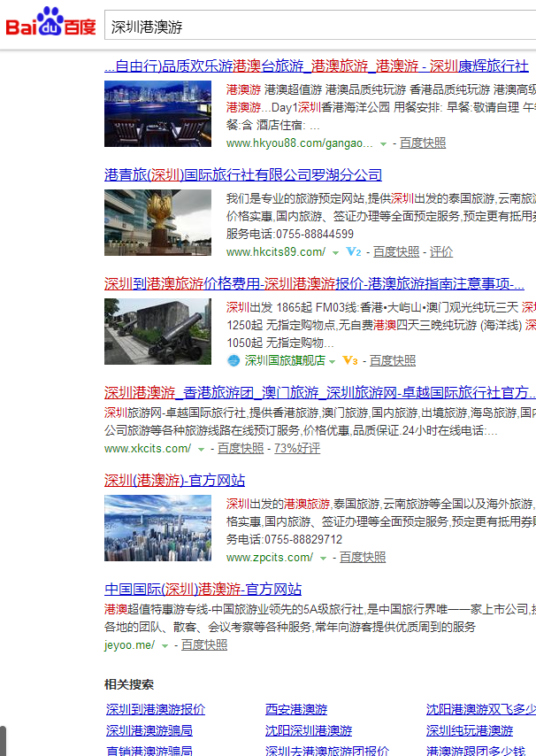Open the www.xkcits.com URL
The image size is (536, 756).
148,449
